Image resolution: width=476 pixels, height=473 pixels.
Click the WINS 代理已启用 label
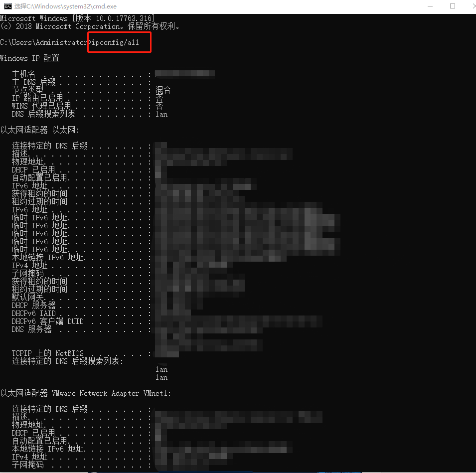41,106
